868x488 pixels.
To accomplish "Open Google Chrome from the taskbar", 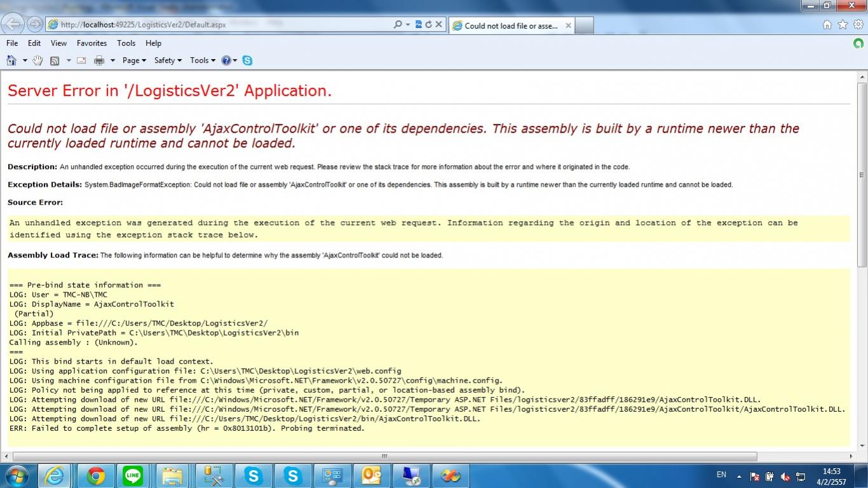I will point(96,475).
